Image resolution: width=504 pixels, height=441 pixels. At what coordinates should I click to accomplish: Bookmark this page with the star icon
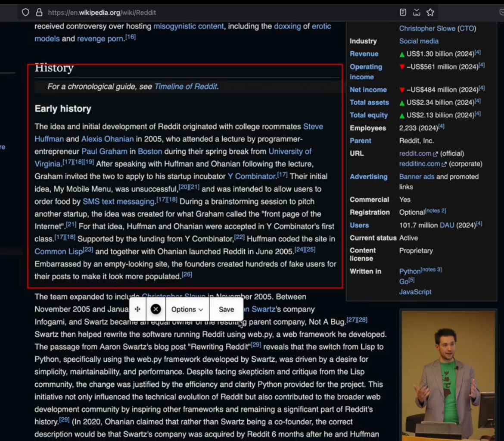(x=430, y=13)
